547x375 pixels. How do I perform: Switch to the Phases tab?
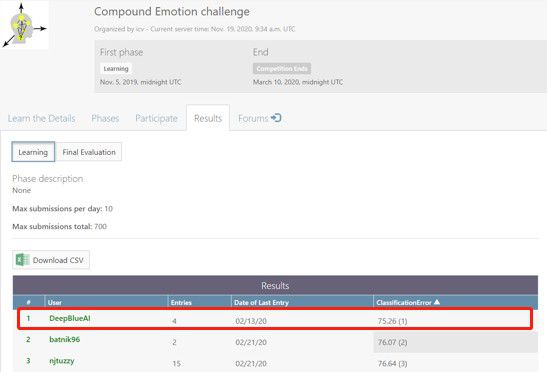pyautogui.click(x=105, y=119)
